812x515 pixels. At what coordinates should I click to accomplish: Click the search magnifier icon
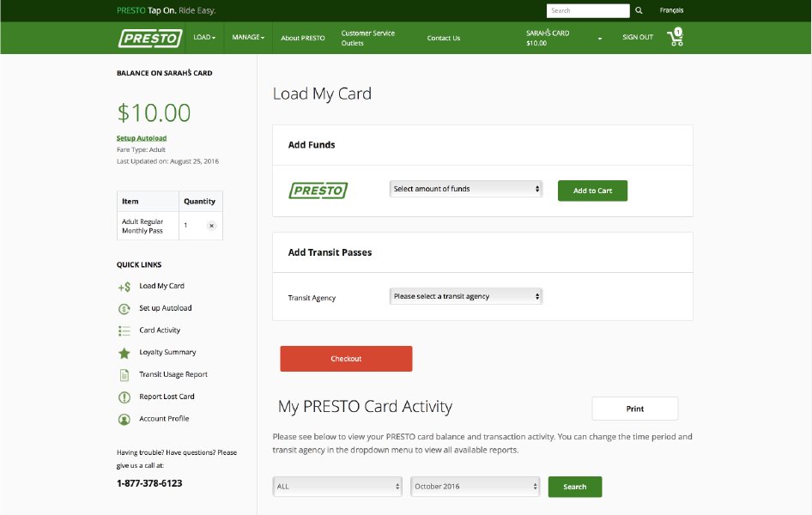[639, 10]
